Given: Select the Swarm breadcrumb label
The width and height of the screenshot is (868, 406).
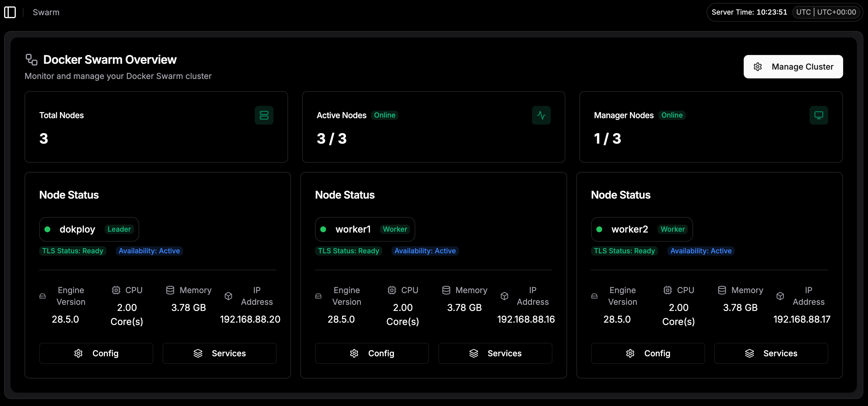Looking at the screenshot, I should click(x=46, y=12).
